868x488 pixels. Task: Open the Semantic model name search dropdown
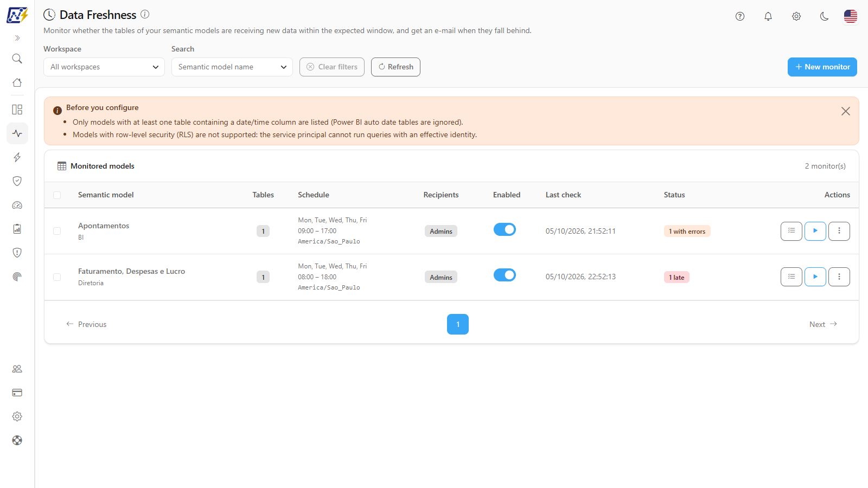click(x=232, y=67)
